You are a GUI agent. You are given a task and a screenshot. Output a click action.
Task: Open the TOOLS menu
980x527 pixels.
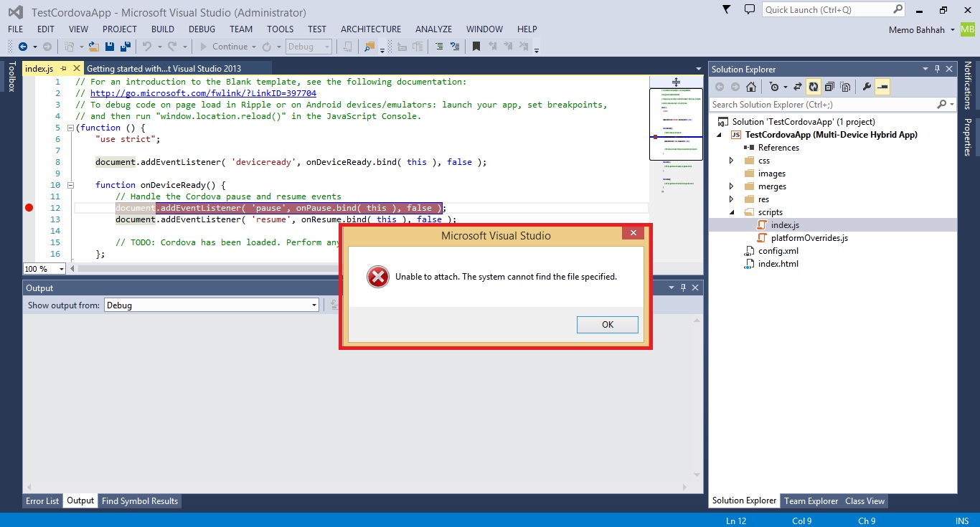coord(280,29)
